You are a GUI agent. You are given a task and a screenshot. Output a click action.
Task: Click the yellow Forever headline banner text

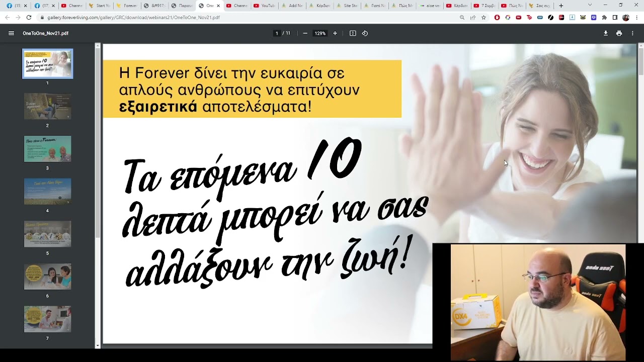click(x=239, y=89)
